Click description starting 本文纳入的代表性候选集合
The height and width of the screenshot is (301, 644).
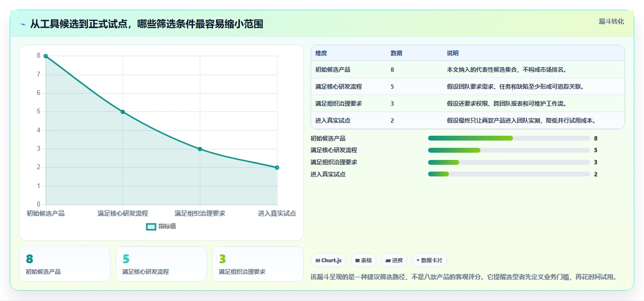507,70
